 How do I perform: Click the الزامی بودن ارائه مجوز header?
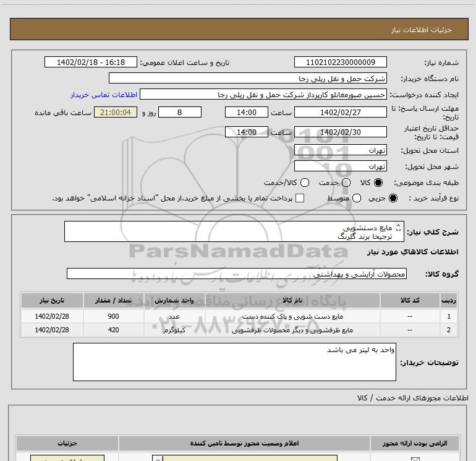(415, 444)
